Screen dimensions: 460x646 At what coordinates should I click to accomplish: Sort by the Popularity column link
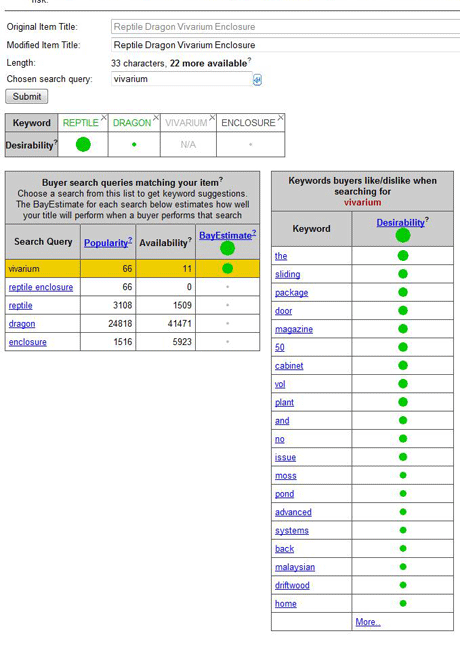108,243
